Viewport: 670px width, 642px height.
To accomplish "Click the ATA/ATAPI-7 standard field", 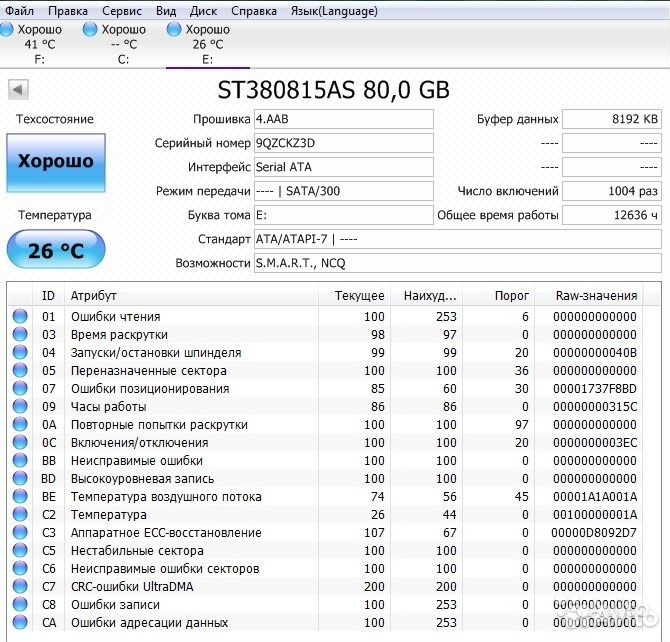I will 458,239.
